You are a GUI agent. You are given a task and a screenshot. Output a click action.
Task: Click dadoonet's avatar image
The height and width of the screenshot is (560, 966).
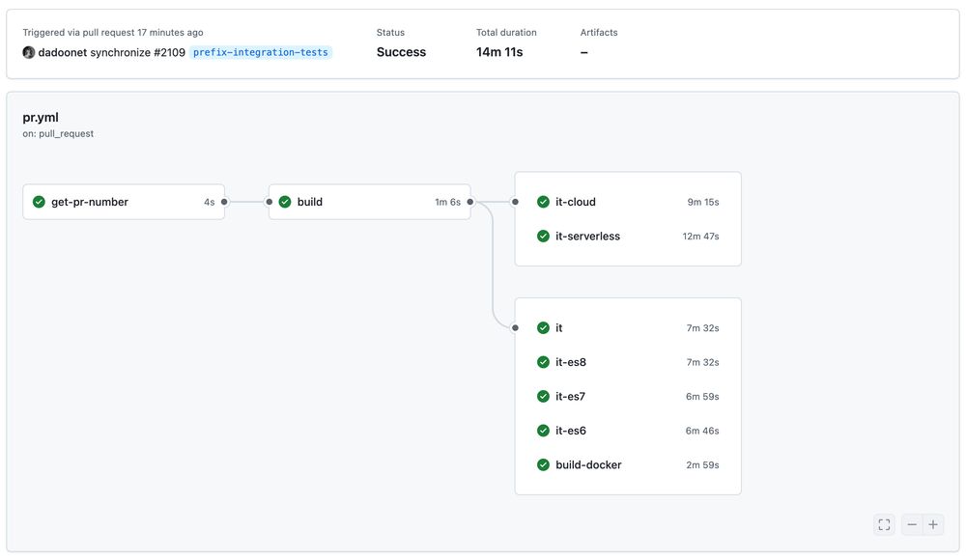[29, 52]
